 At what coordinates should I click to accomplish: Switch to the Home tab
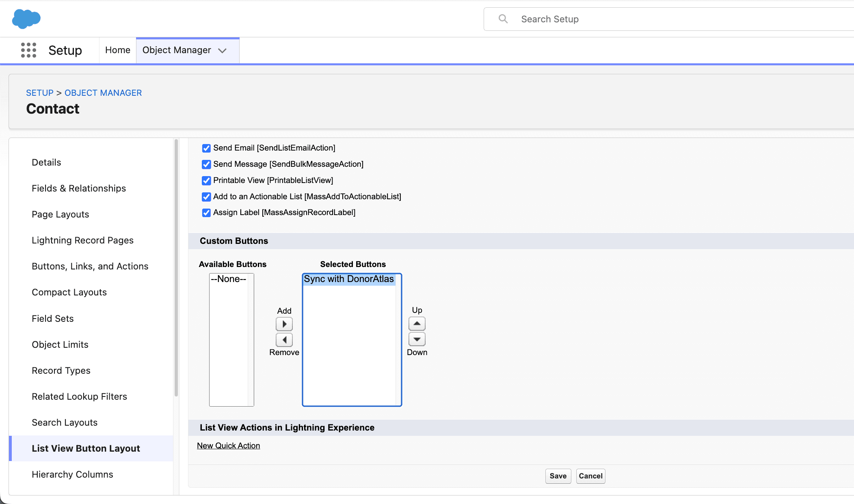117,50
